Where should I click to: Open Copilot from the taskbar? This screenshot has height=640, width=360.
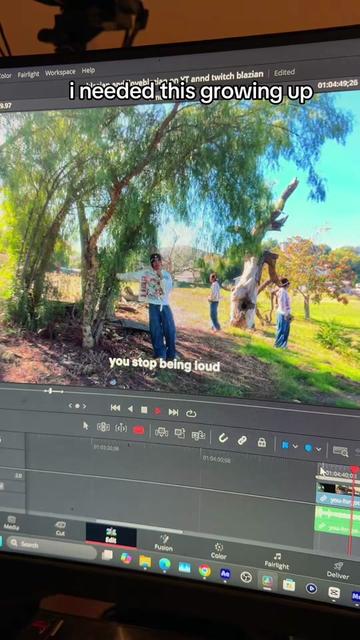(x=126, y=558)
